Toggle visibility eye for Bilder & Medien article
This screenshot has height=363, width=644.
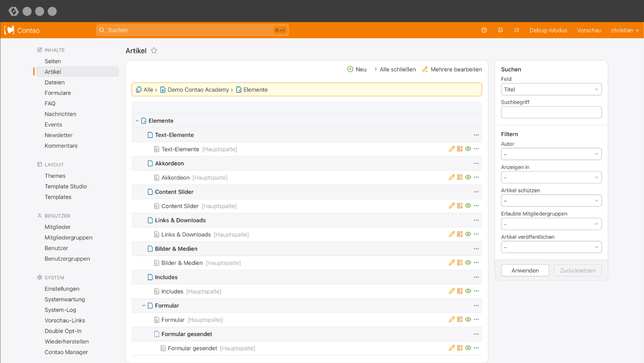(468, 263)
